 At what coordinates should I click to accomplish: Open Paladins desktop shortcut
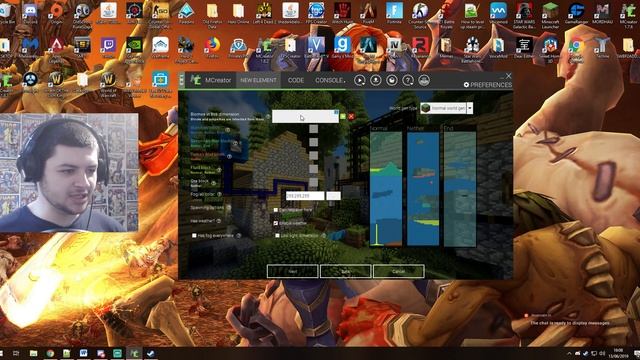(186, 13)
